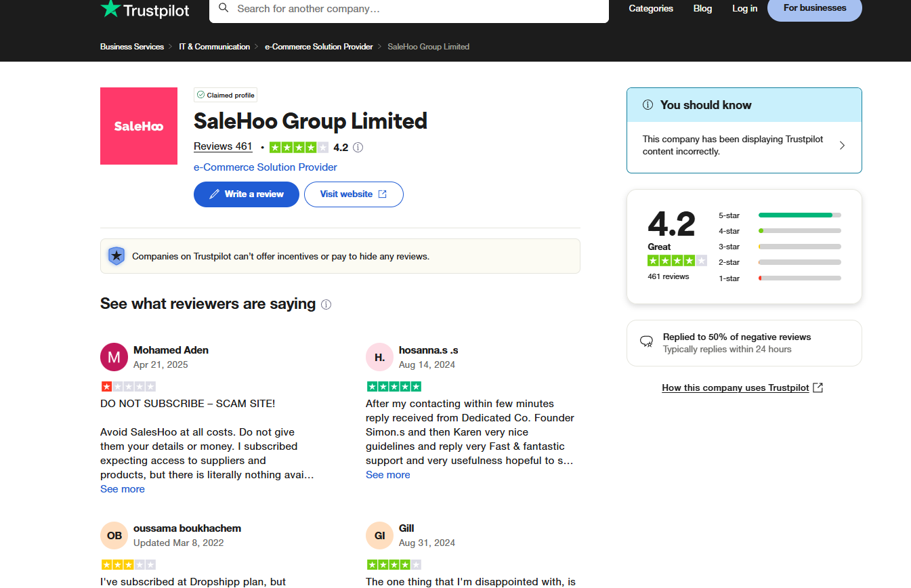Click the search magnifier icon

[224, 8]
